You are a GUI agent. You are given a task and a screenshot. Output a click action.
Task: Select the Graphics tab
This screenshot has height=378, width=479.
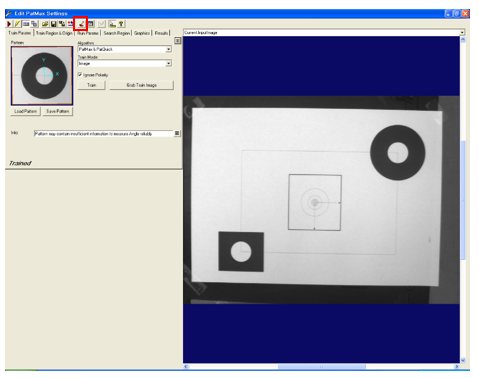point(142,33)
